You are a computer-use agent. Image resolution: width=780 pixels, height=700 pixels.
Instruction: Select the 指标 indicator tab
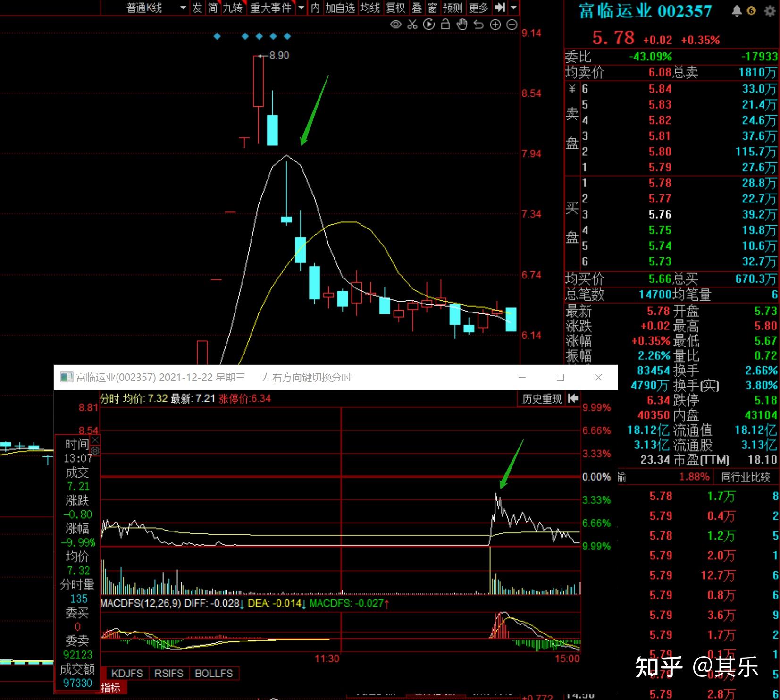(110, 688)
